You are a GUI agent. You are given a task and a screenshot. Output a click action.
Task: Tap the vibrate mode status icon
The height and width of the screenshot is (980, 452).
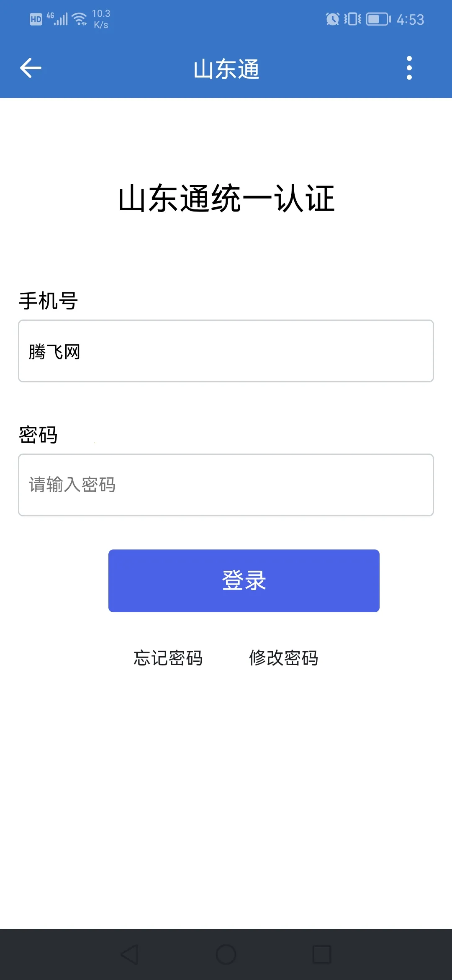point(352,19)
